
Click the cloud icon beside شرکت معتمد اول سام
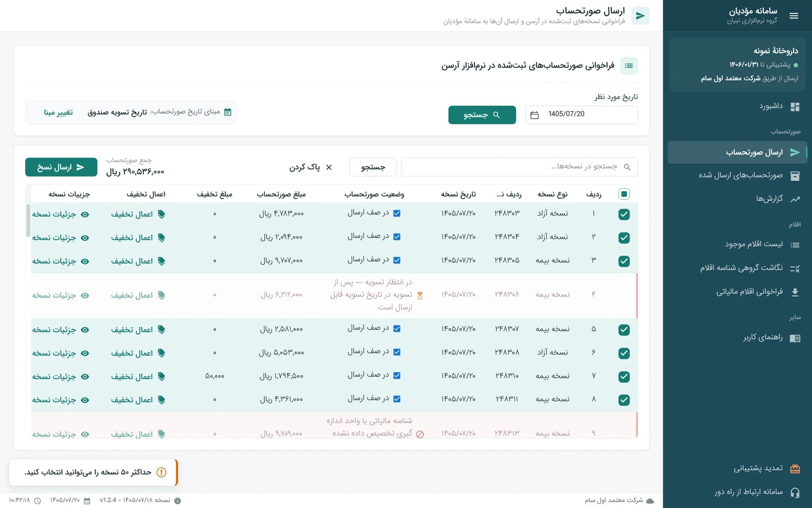click(650, 501)
